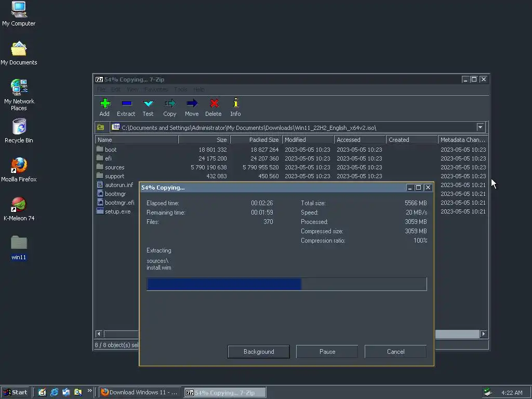
Task: Launch Mozilla Firefox desktop shortcut
Action: [19, 170]
